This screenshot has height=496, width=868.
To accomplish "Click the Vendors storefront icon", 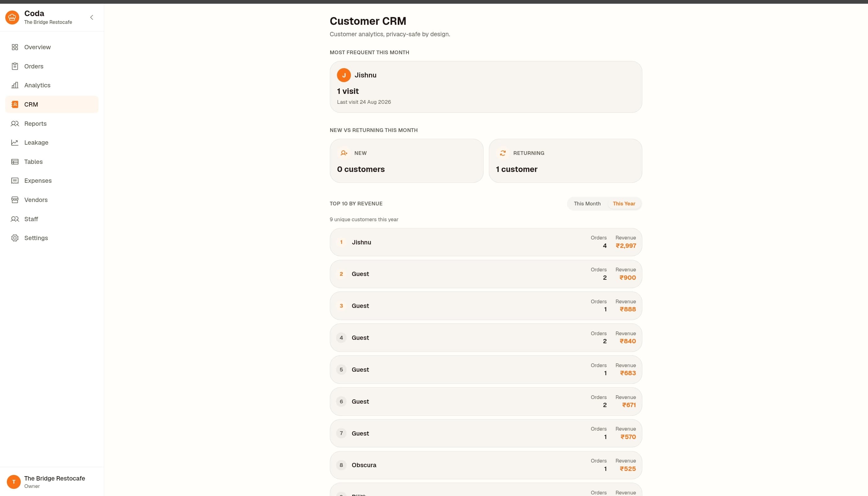I will click(x=15, y=200).
